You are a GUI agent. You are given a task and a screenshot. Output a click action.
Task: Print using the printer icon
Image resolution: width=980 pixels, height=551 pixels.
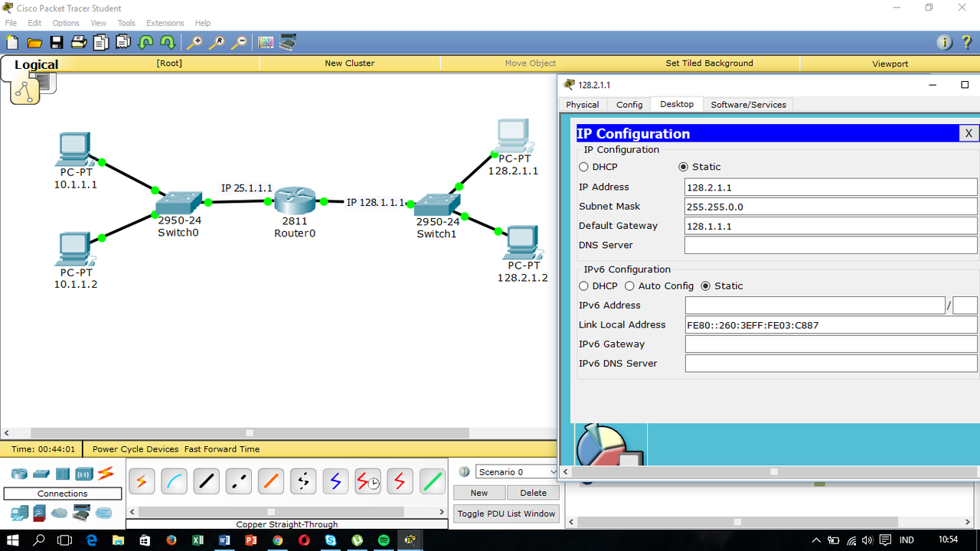(x=79, y=43)
